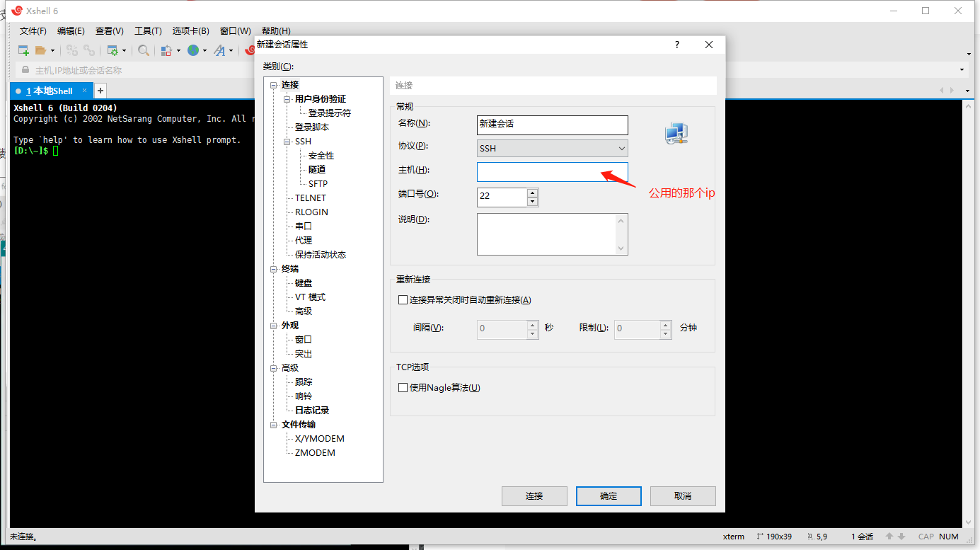Click the New Session toolbar icon

click(x=23, y=50)
